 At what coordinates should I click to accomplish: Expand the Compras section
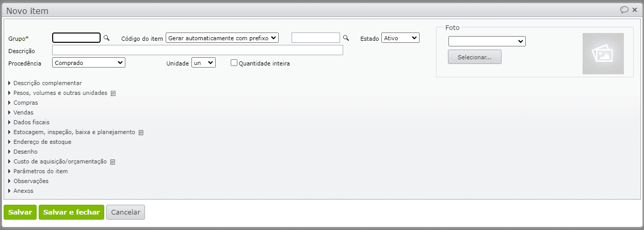(x=23, y=103)
